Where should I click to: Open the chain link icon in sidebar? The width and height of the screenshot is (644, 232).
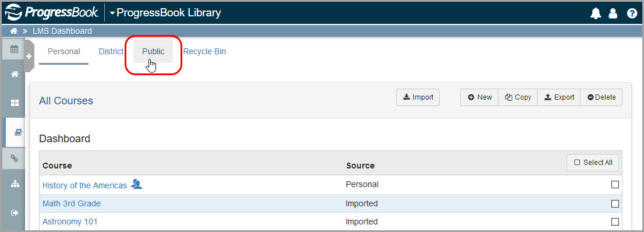pyautogui.click(x=15, y=159)
